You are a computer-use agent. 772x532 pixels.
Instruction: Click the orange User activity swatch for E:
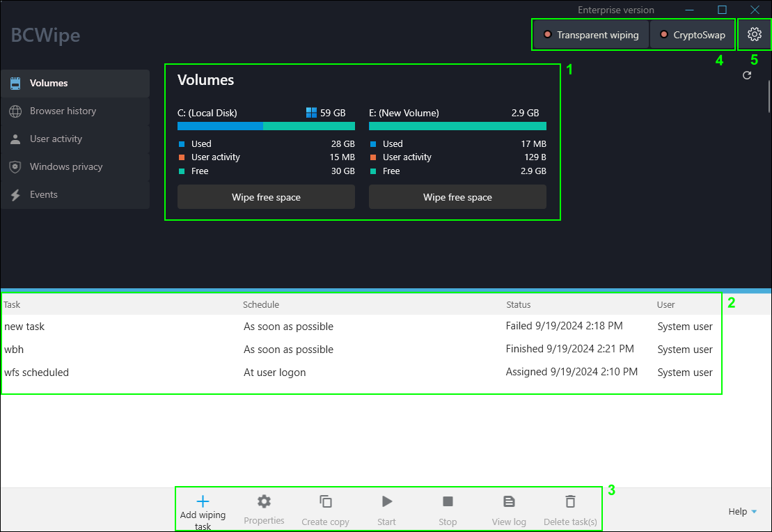point(372,157)
